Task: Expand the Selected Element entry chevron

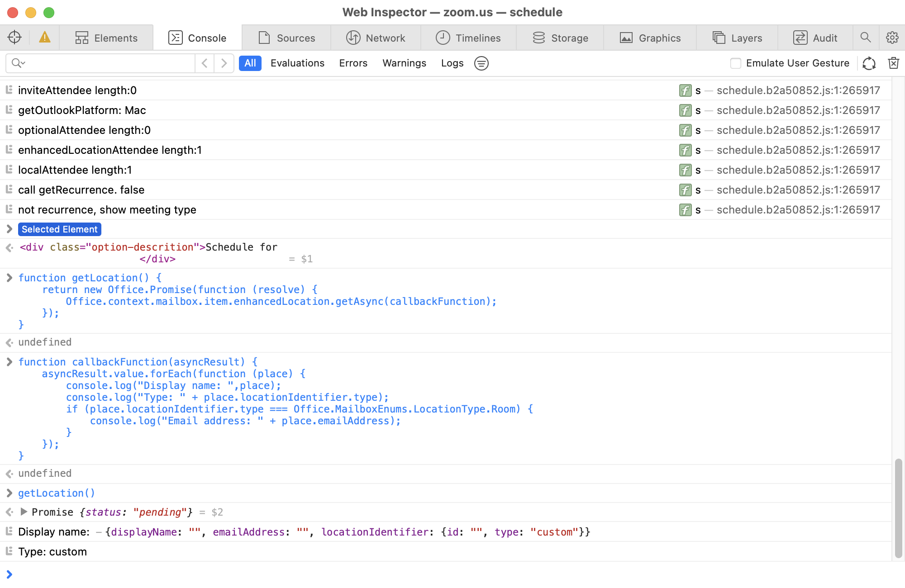Action: 9,229
